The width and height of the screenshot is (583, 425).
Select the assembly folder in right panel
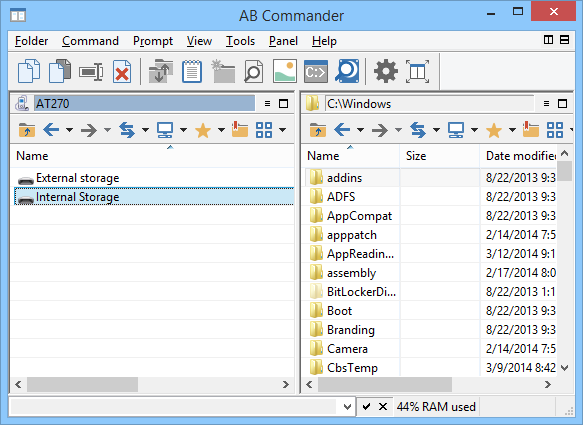tap(351, 273)
